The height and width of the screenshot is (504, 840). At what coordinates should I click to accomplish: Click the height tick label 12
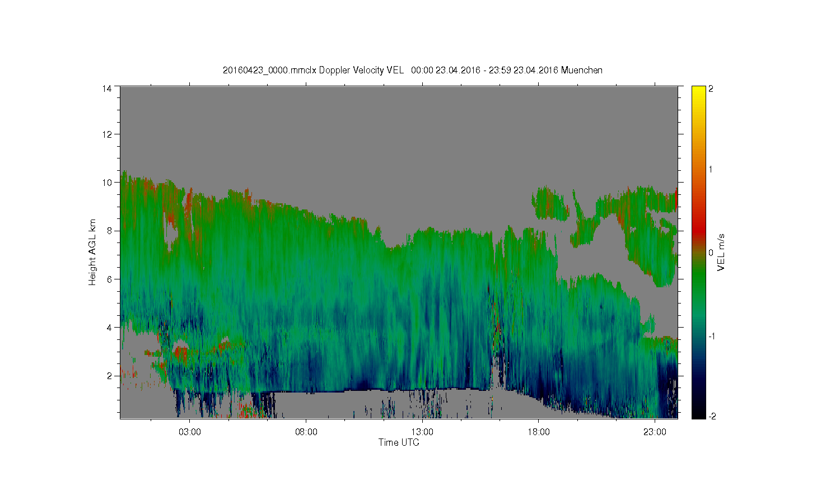coord(107,134)
